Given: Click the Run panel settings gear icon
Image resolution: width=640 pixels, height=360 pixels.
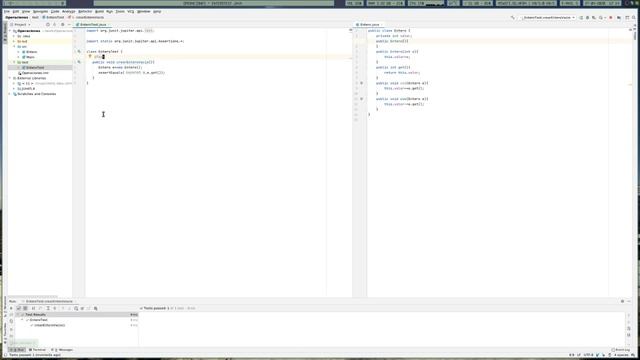Looking at the screenshot, I should [622, 301].
